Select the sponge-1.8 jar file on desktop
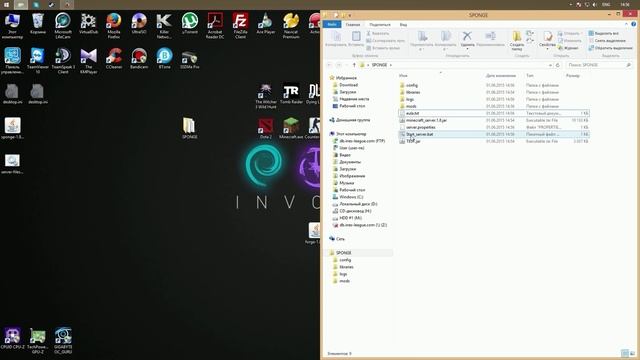 [x=12, y=128]
